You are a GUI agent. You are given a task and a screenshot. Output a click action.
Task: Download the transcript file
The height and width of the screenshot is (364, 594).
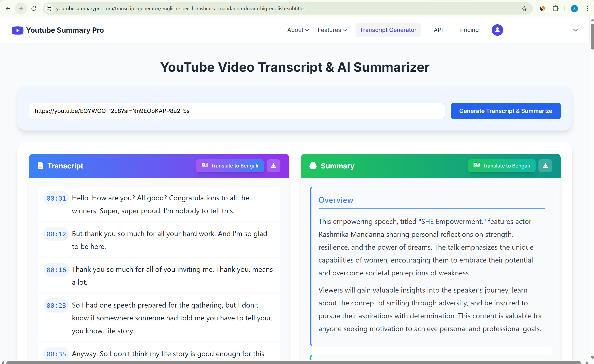(273, 166)
